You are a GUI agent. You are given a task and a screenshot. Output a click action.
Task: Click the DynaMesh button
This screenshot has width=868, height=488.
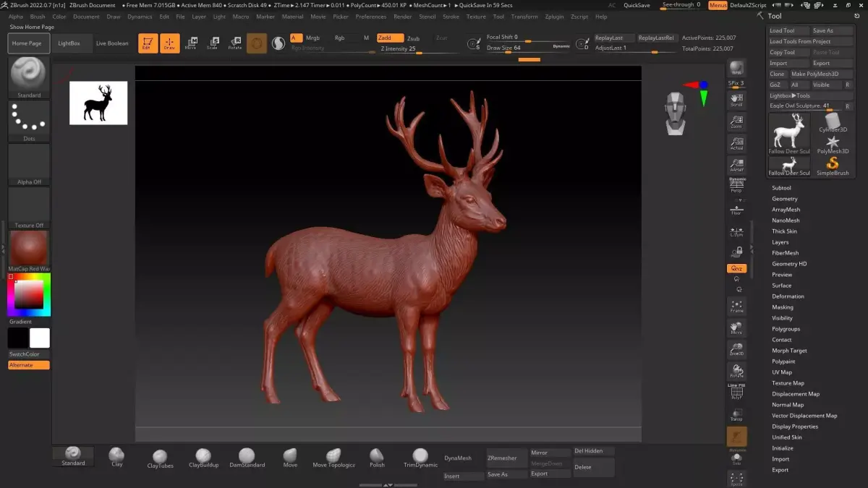pyautogui.click(x=463, y=458)
